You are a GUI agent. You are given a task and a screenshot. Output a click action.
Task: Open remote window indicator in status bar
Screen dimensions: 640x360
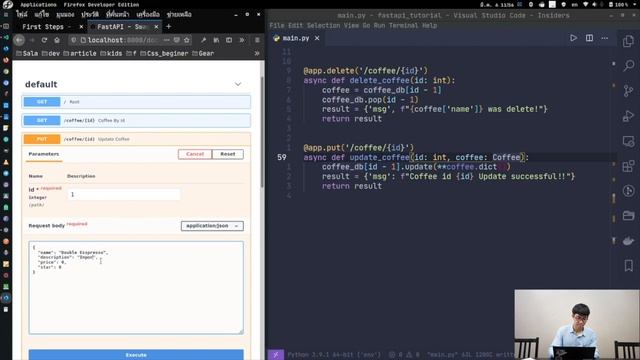point(276,355)
